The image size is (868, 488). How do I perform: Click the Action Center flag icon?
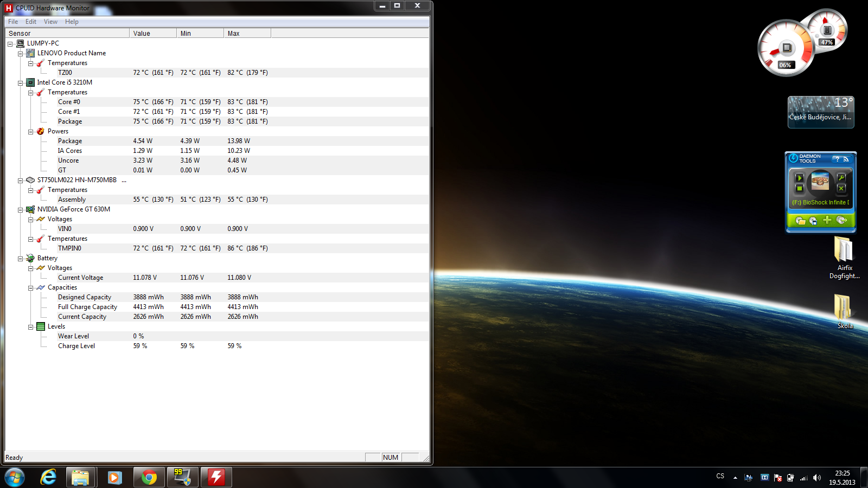tap(777, 478)
